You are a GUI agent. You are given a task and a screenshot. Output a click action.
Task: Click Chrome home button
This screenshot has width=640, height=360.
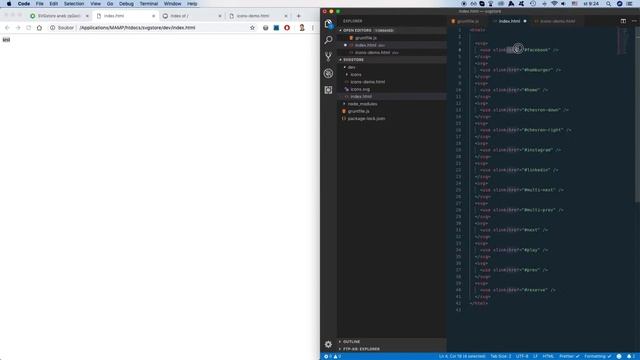(39, 28)
